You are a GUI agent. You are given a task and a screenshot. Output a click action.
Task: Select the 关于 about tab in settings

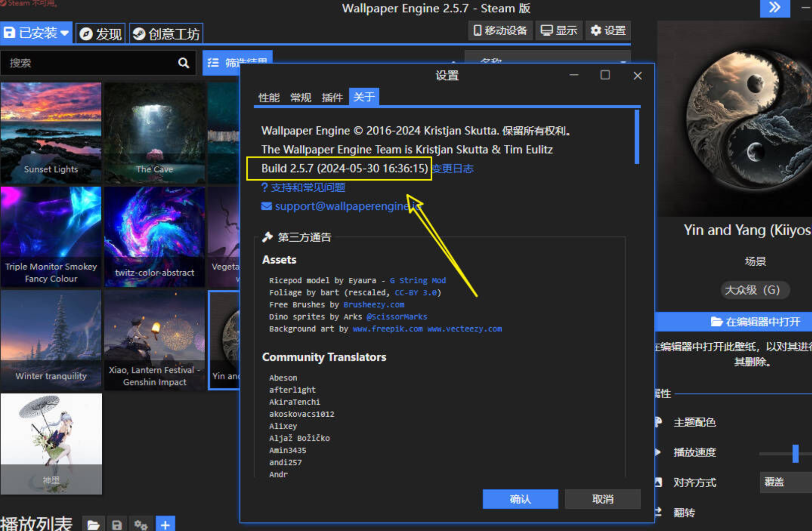pyautogui.click(x=364, y=97)
